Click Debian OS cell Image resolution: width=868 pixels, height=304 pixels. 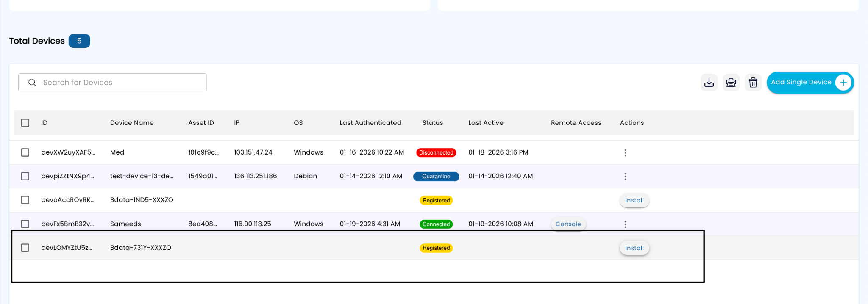(305, 176)
